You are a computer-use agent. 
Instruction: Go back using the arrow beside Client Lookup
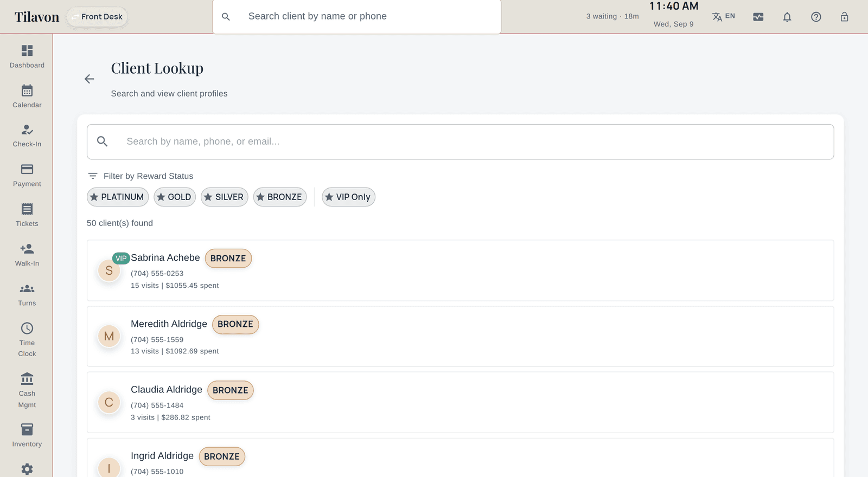[90, 79]
